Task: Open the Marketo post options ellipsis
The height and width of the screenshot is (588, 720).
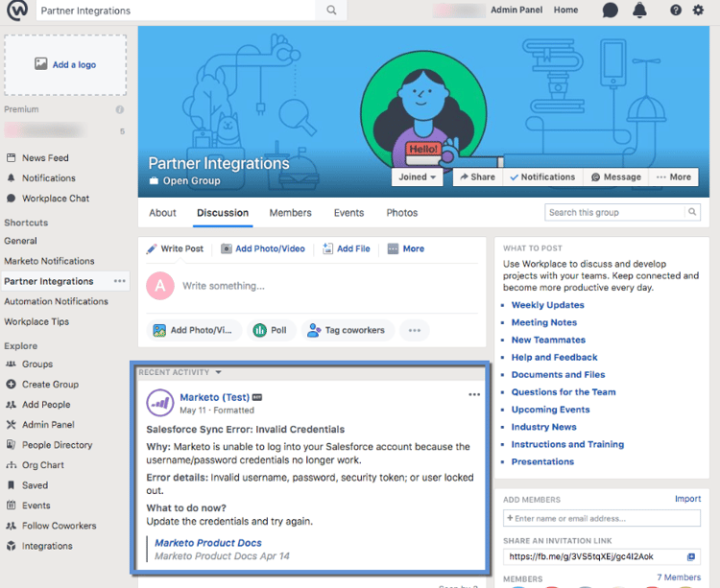Action: click(474, 394)
